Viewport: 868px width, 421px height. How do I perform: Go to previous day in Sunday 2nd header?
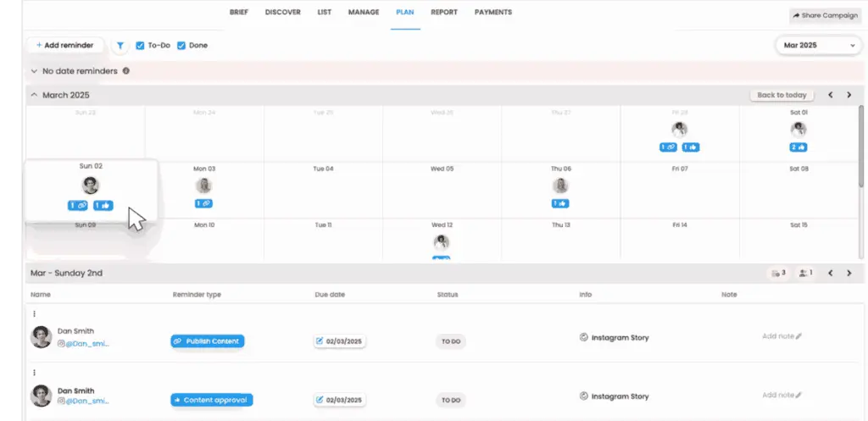pos(831,274)
